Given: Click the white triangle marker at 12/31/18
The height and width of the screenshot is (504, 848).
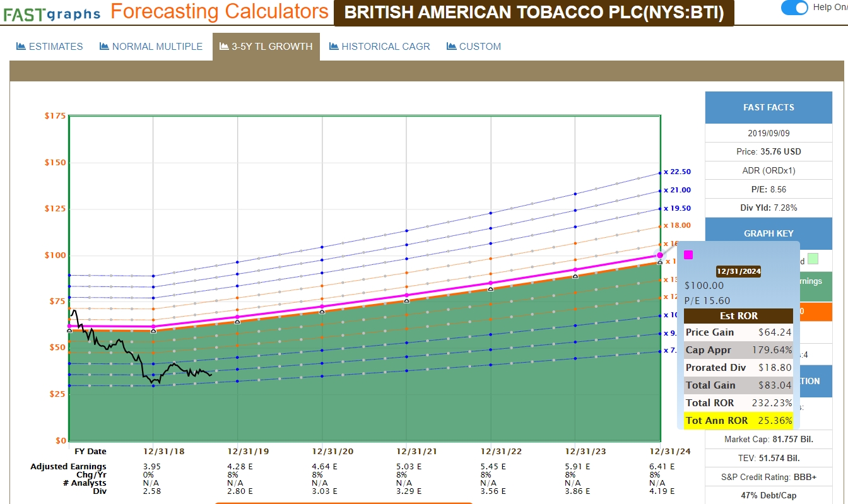Looking at the screenshot, I should [x=153, y=331].
